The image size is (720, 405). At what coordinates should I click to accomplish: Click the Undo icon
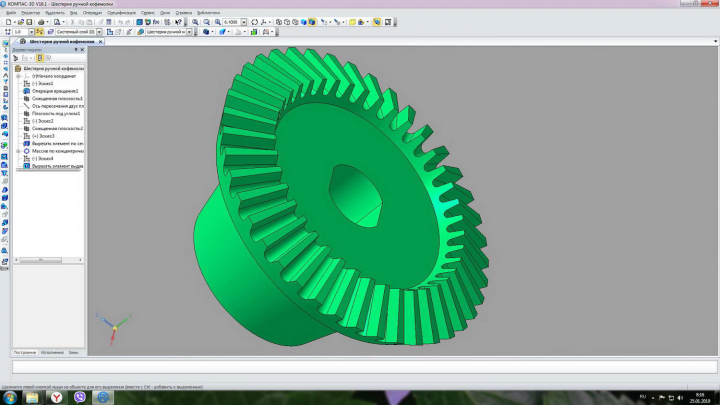point(120,22)
